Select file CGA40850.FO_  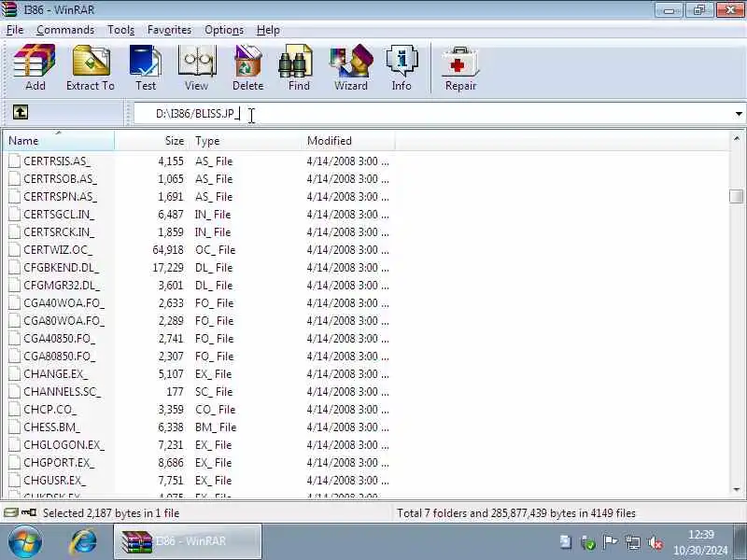[59, 339]
